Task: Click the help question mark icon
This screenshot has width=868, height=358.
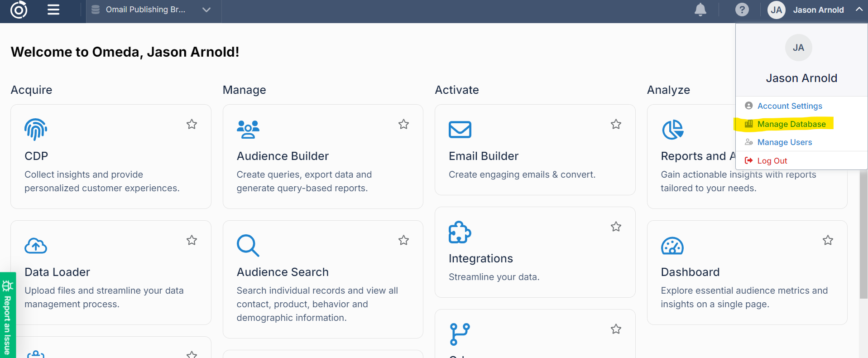Action: [x=742, y=10]
